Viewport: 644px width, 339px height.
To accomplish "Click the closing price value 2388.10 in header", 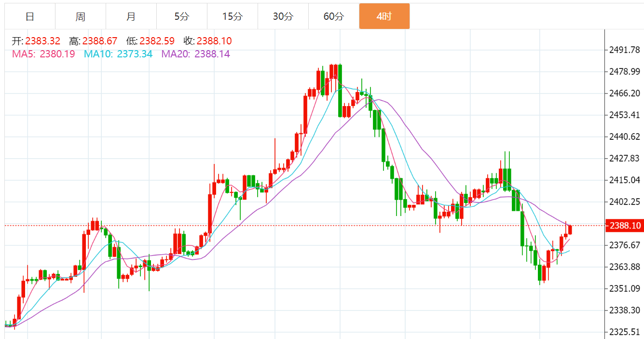I will pos(214,41).
